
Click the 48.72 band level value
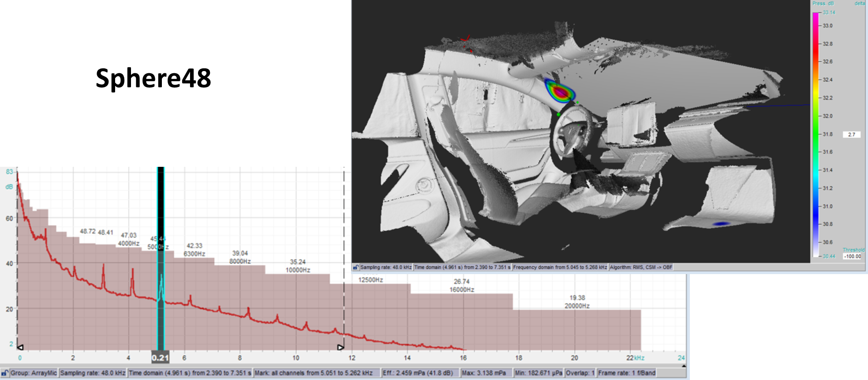(88, 231)
